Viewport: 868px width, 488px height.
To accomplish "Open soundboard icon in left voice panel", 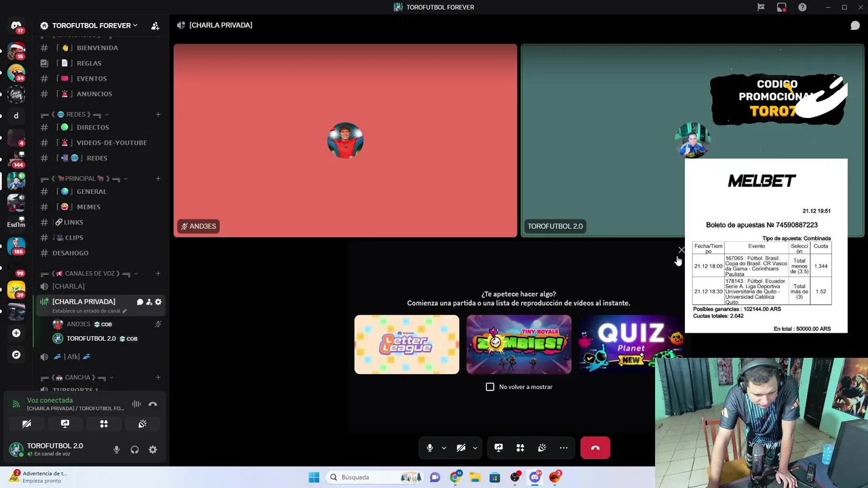I will click(142, 424).
